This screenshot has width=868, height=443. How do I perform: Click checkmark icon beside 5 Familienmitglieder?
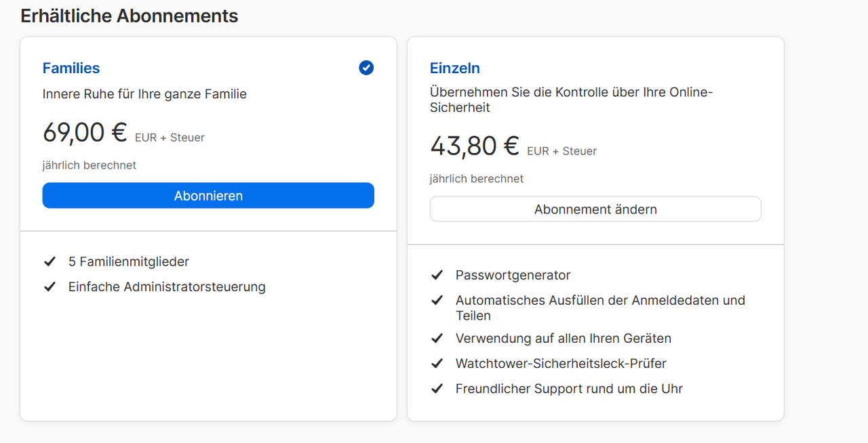50,261
